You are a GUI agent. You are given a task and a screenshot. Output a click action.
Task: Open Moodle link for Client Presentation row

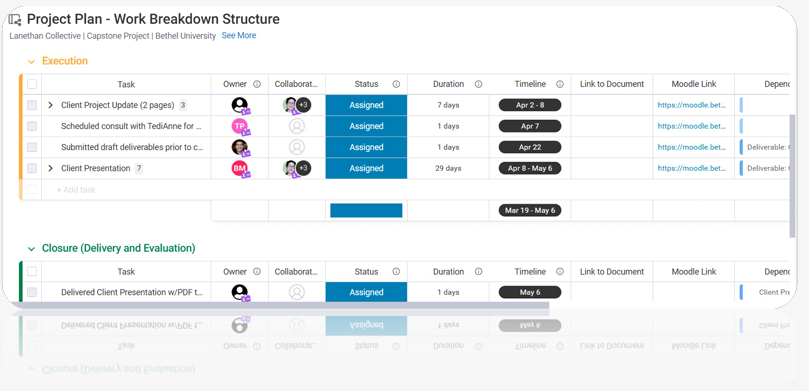691,168
